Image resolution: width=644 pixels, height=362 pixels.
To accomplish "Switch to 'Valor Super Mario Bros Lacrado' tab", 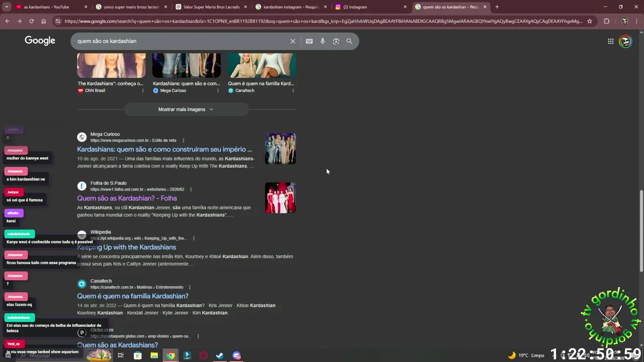I will click(x=211, y=7).
